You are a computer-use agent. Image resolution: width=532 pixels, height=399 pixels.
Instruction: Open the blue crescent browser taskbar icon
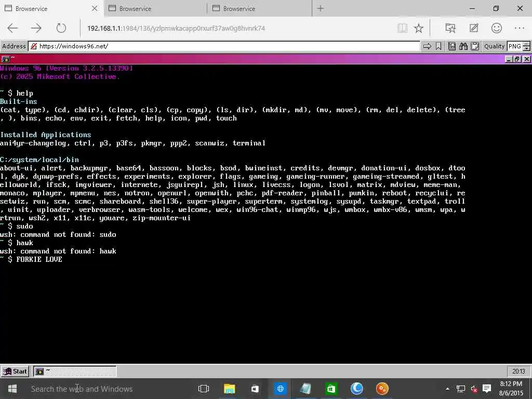[x=356, y=389]
